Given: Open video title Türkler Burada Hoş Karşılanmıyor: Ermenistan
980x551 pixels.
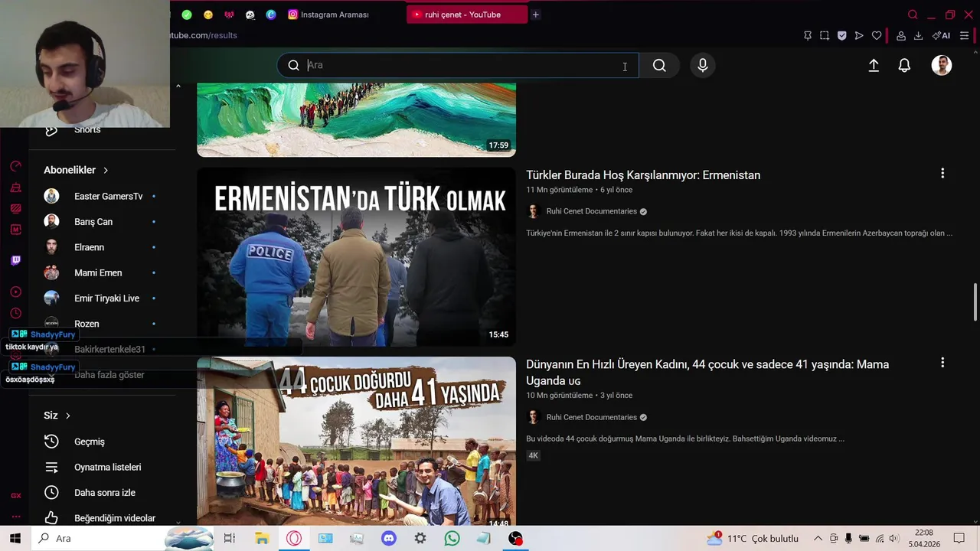Looking at the screenshot, I should click(643, 175).
